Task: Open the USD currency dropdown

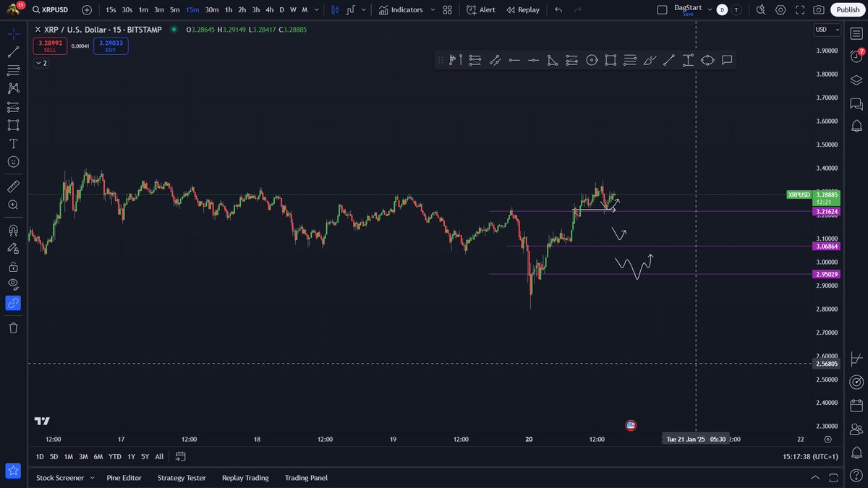Action: point(827,30)
